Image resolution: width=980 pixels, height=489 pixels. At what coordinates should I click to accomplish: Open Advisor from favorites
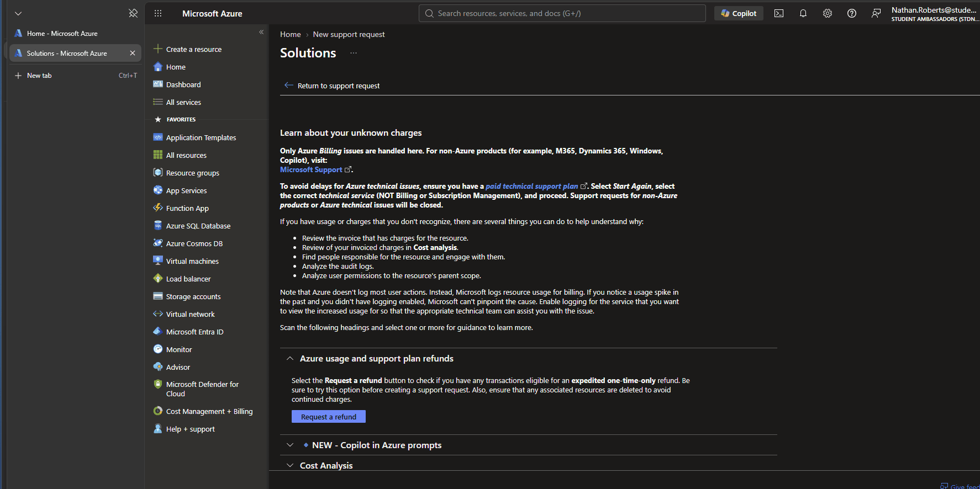[178, 367]
